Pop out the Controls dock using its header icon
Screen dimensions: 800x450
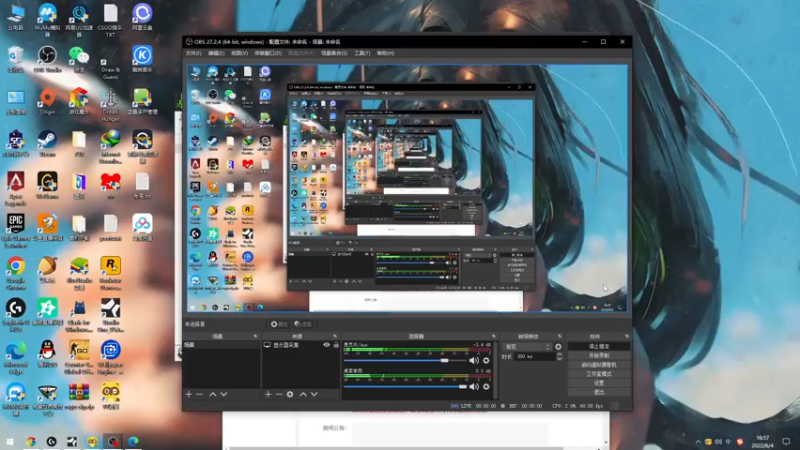point(627,336)
